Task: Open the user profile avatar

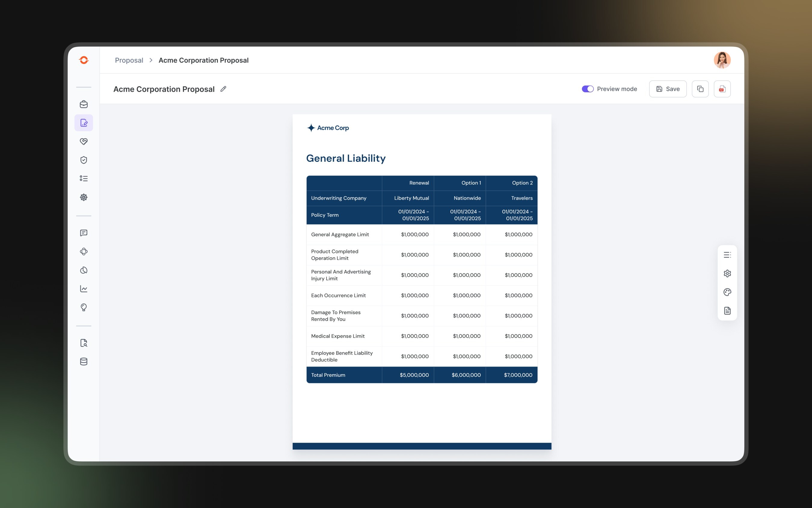Action: (x=722, y=60)
